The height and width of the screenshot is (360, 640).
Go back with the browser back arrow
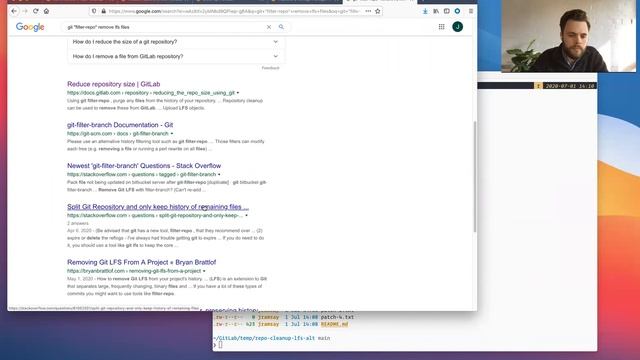14,11
